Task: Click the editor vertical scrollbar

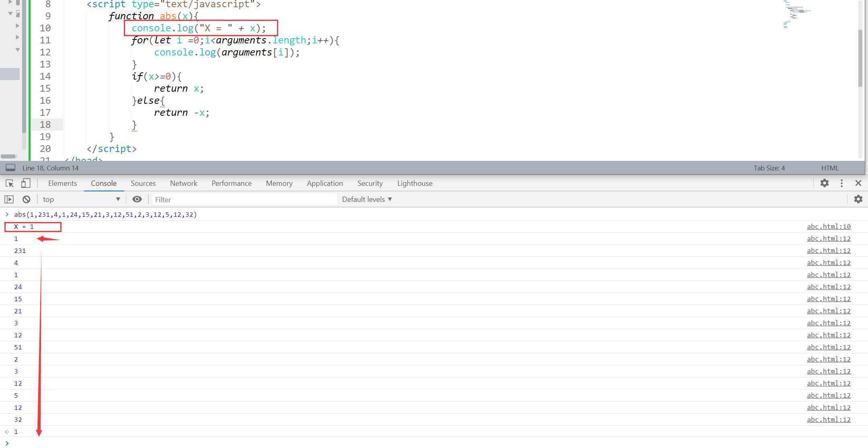Action: (860, 58)
